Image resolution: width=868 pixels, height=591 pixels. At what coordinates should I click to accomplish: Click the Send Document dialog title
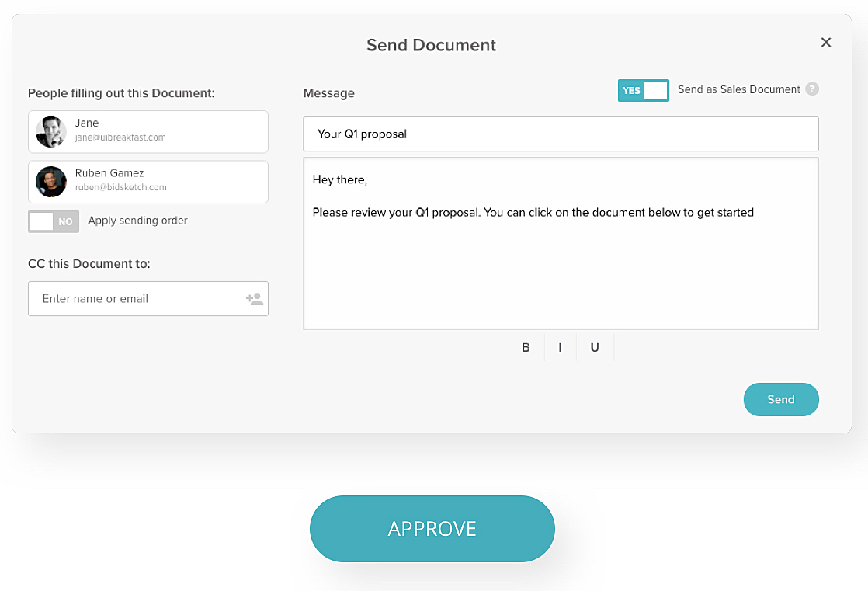coord(432,45)
